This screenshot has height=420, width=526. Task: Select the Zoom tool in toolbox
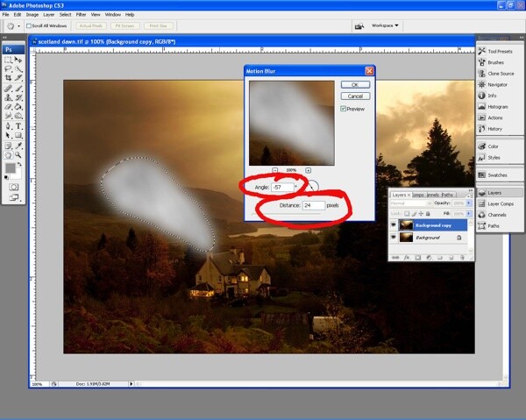[18, 155]
